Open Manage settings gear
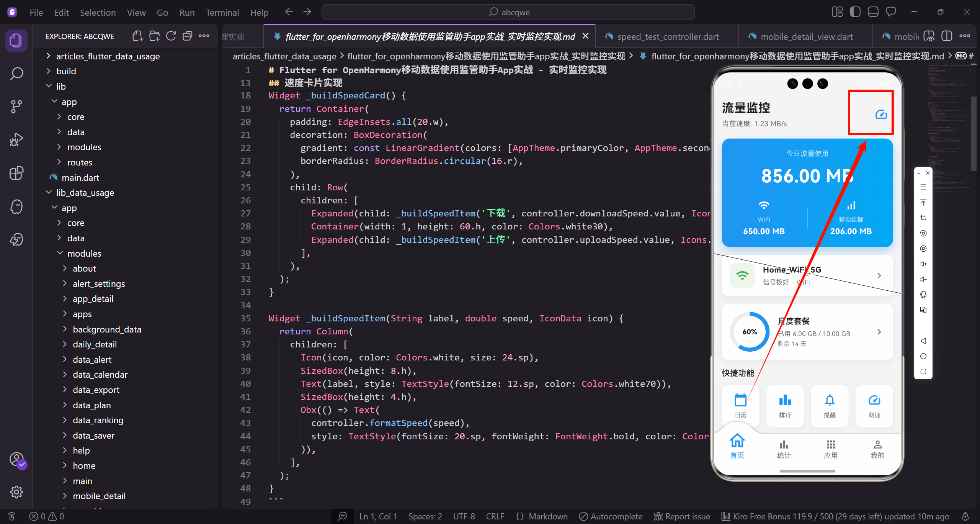This screenshot has width=980, height=524. [x=16, y=492]
